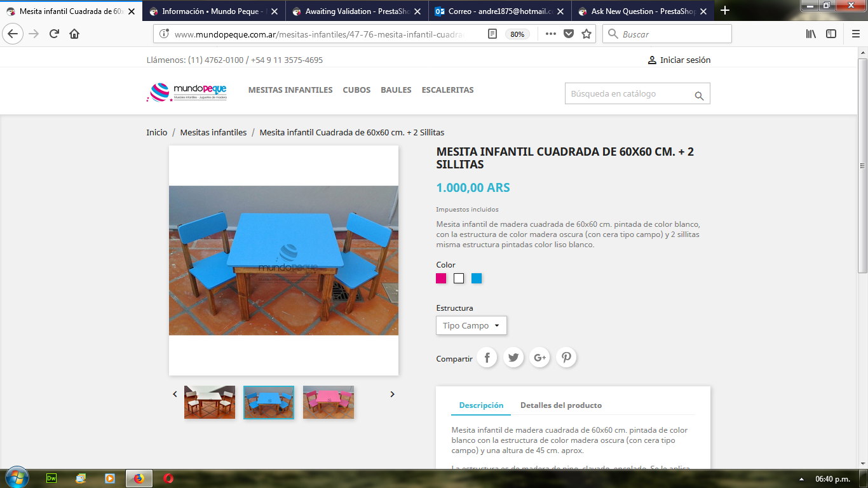Show the Firefox sidebars

pyautogui.click(x=831, y=34)
